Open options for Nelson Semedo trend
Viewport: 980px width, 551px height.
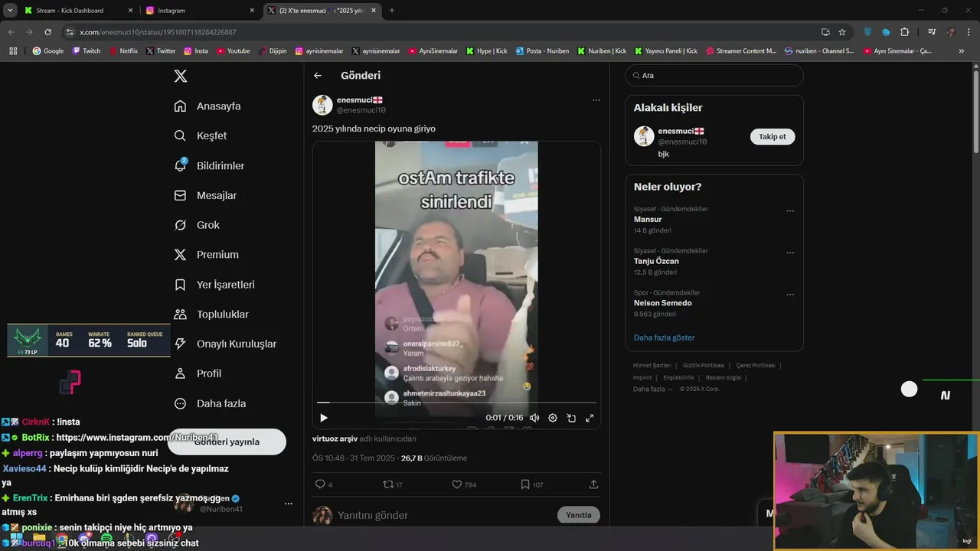tap(790, 295)
